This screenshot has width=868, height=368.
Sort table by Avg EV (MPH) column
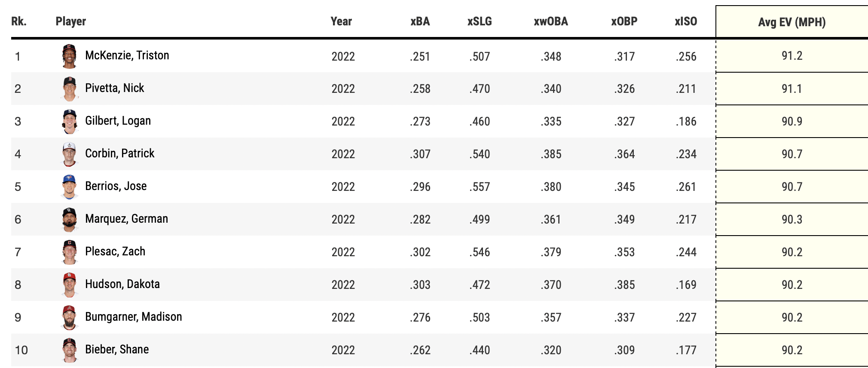click(792, 22)
